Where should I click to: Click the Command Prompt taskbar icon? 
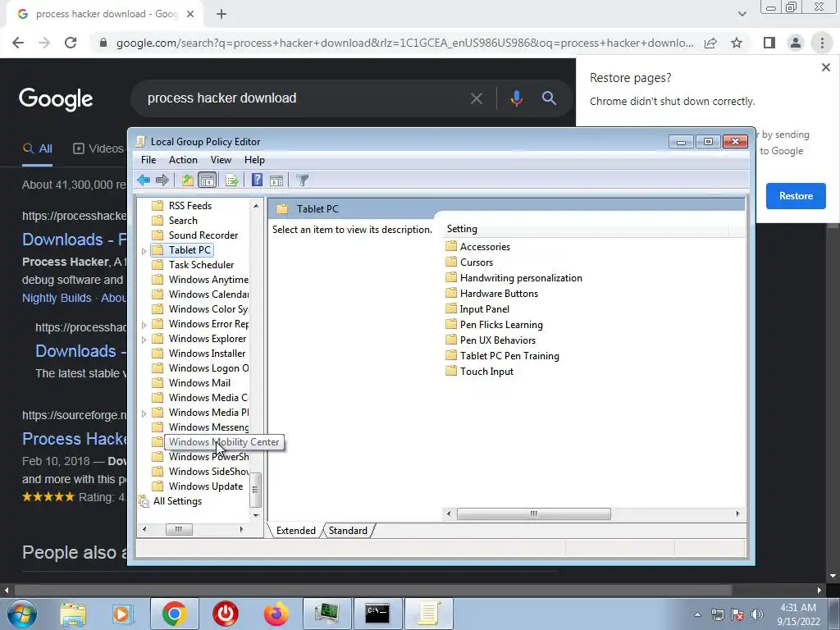[x=377, y=614]
